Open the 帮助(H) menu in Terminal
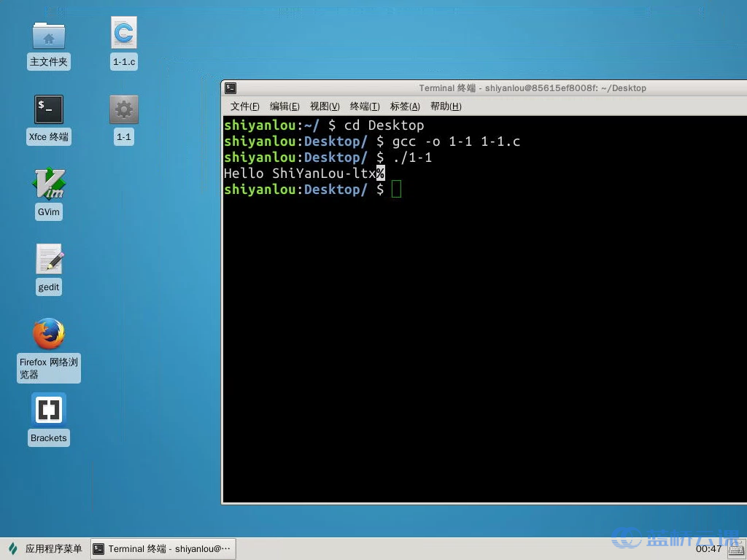The height and width of the screenshot is (560, 747). [x=446, y=106]
